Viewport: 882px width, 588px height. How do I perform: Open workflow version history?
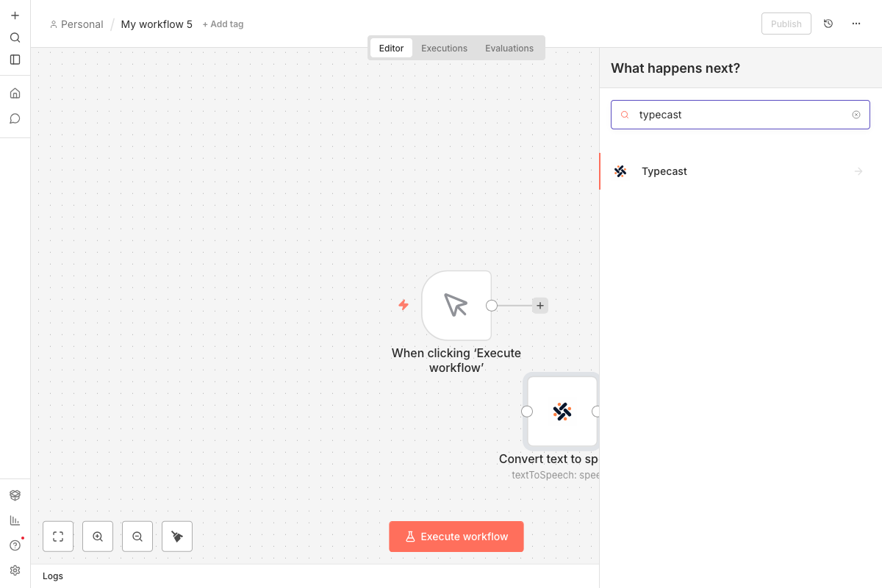point(828,23)
